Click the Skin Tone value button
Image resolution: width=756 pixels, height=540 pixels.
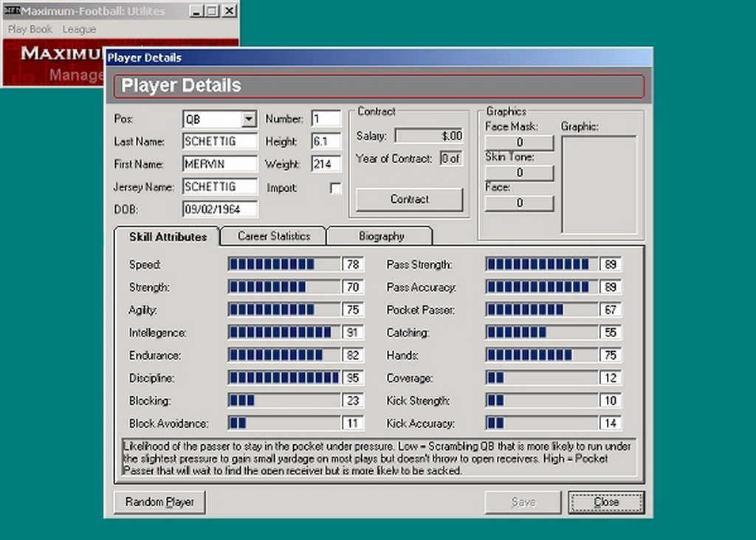519,173
